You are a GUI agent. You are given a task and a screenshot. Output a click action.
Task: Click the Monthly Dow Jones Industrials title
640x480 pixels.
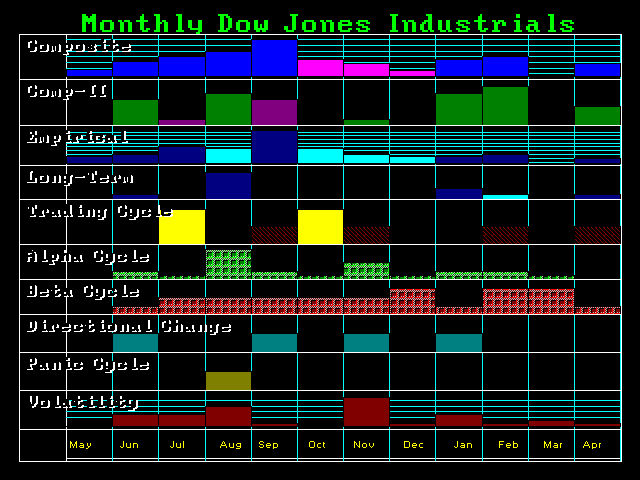click(328, 23)
